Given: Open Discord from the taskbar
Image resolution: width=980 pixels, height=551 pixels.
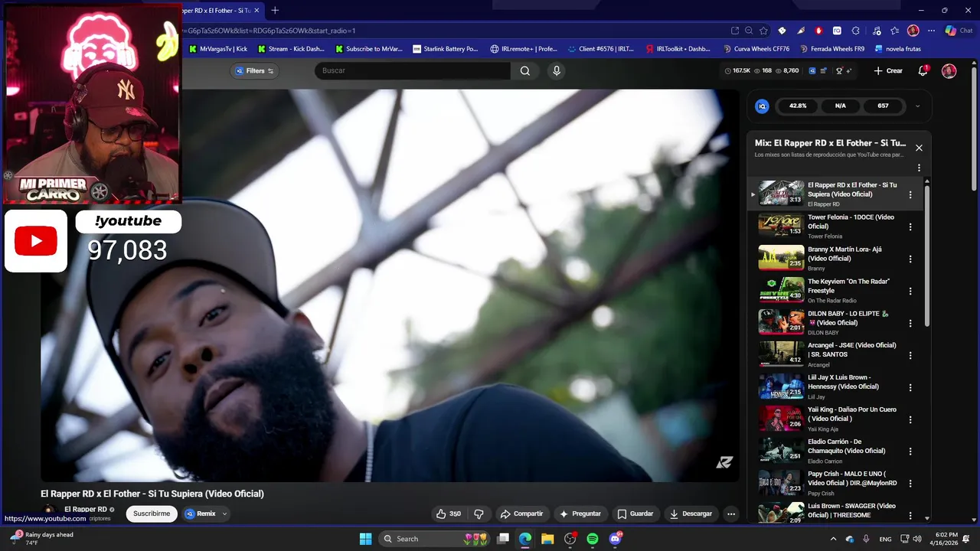Looking at the screenshot, I should (615, 539).
